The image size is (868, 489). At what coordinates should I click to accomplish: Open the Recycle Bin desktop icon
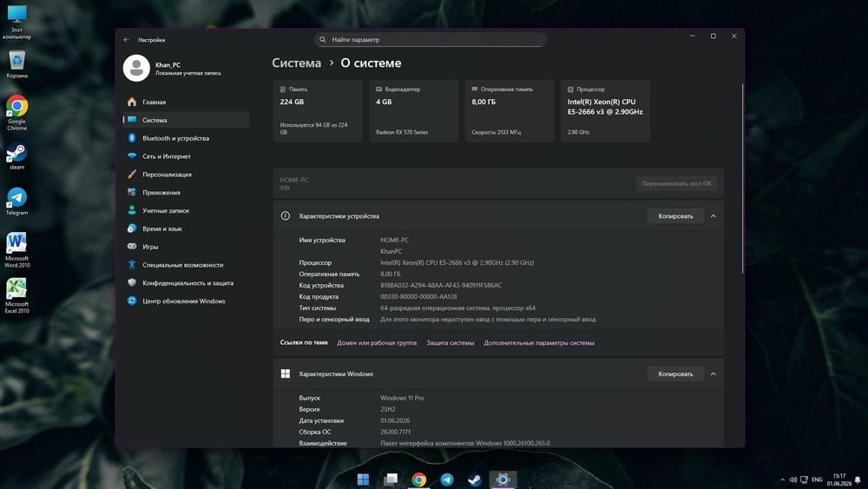[16, 64]
